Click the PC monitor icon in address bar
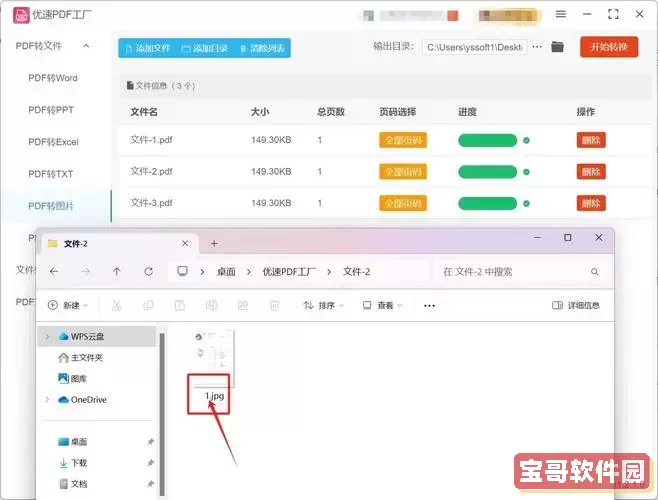 point(182,271)
